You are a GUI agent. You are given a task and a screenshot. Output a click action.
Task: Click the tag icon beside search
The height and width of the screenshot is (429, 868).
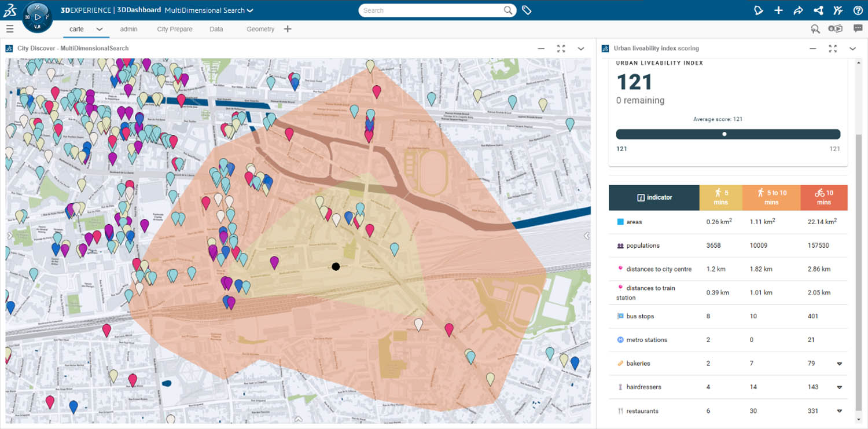coord(527,10)
